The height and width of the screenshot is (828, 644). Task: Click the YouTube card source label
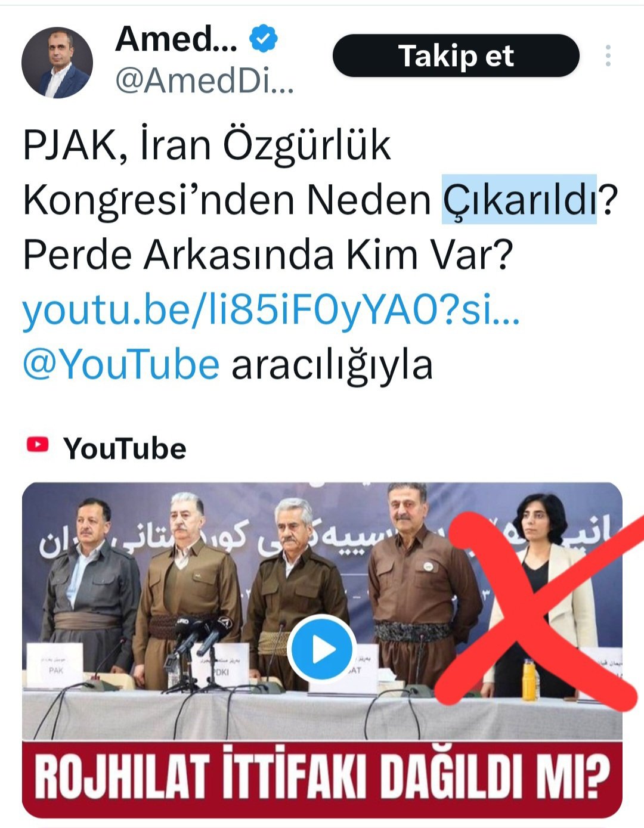pos(125,448)
